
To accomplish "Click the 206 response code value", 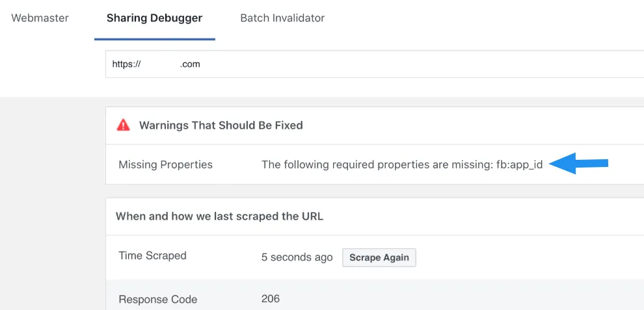I will pos(270,298).
